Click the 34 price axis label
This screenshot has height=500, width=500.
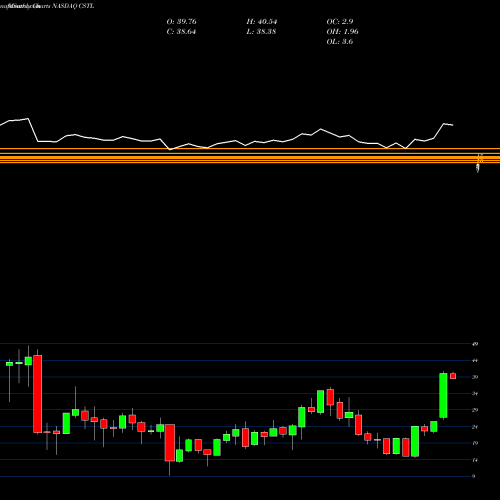pyautogui.click(x=475, y=394)
